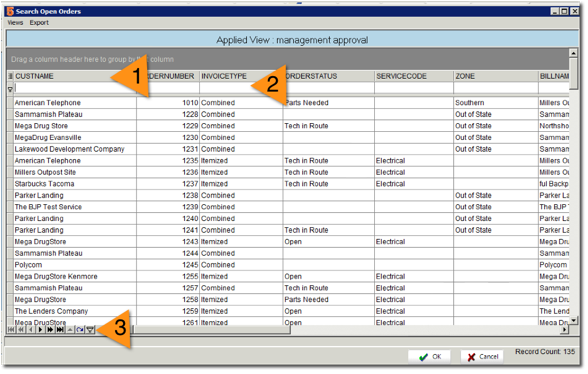The width and height of the screenshot is (588, 374).
Task: Jump forward one page of records
Action: (x=50, y=330)
